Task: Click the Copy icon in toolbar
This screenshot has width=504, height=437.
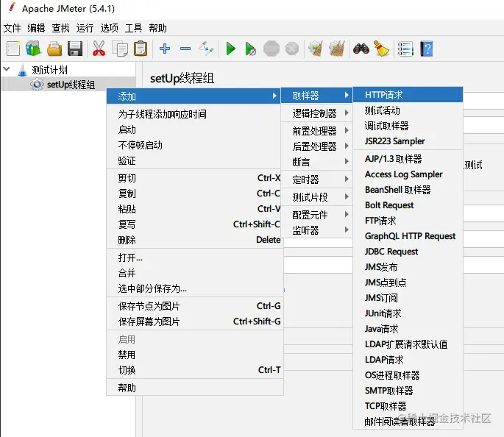Action: tap(120, 49)
